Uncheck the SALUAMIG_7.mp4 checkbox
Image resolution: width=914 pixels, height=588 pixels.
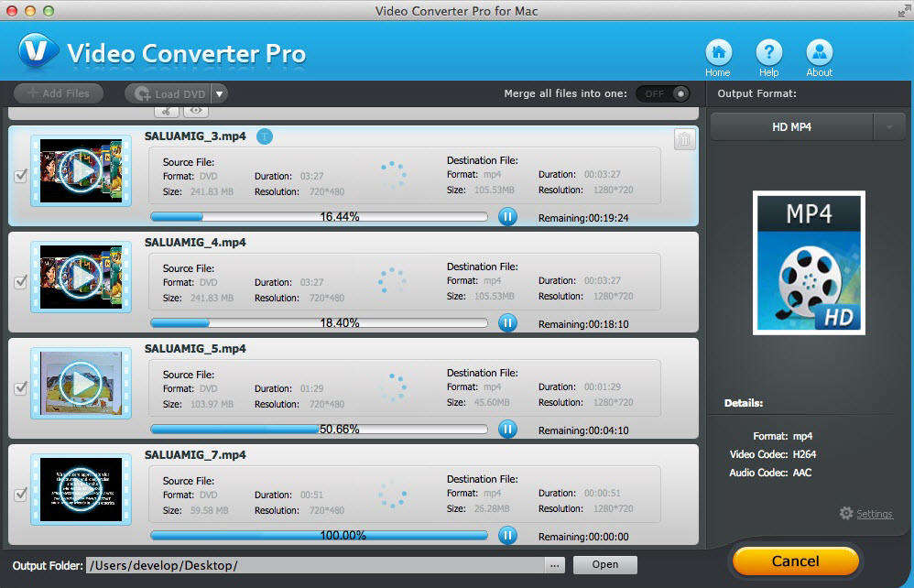tap(20, 495)
